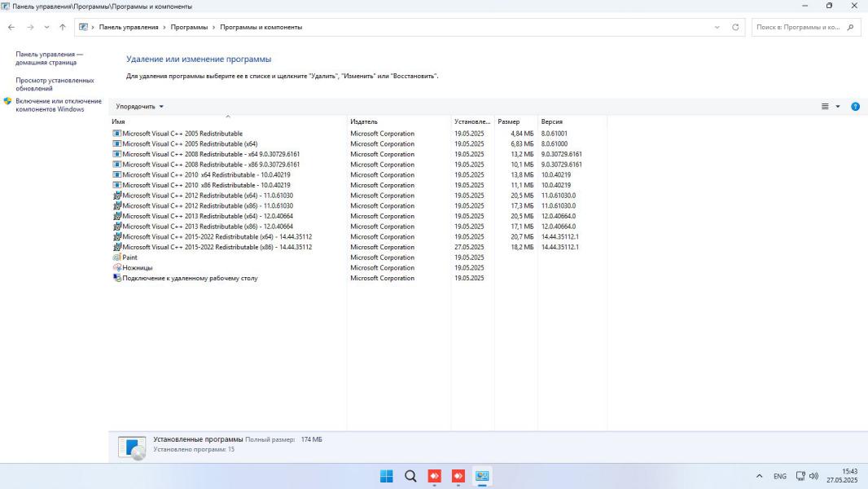The image size is (868, 489).
Task: Click the size value '20,7 МБ'
Action: pyautogui.click(x=522, y=237)
